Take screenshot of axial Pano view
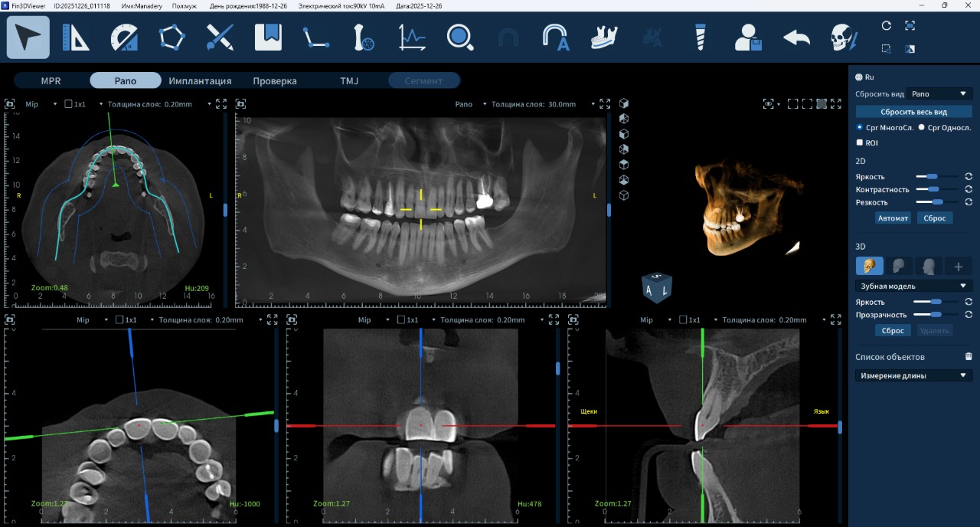Screen dimensions: 980x527 (10, 104)
